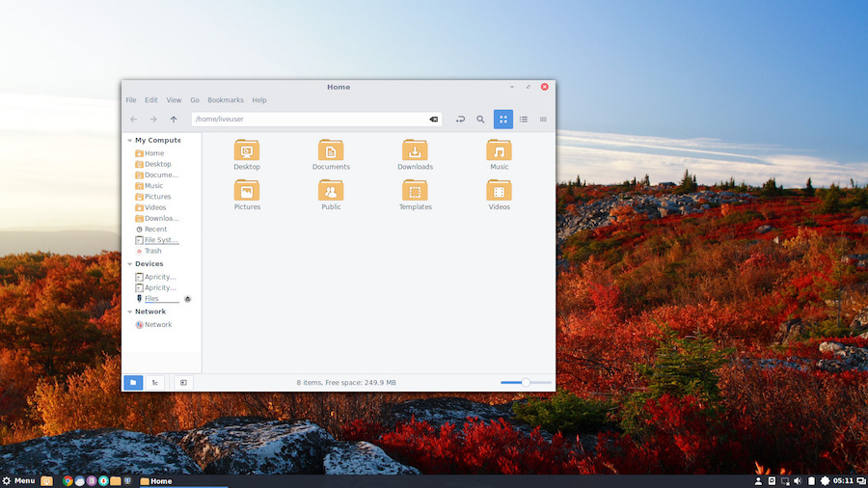Collapse the My Computer sidebar section
Image resolution: width=868 pixels, height=488 pixels.
click(x=129, y=141)
